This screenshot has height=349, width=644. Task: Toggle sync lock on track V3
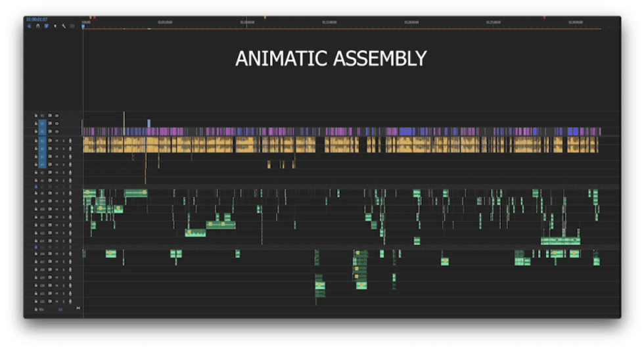[x=50, y=116]
